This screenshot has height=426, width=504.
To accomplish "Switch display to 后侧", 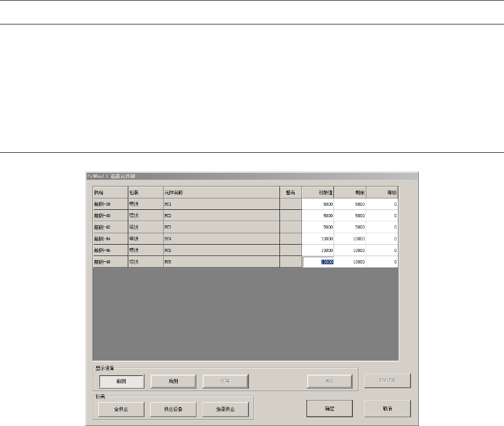I will coord(173,381).
